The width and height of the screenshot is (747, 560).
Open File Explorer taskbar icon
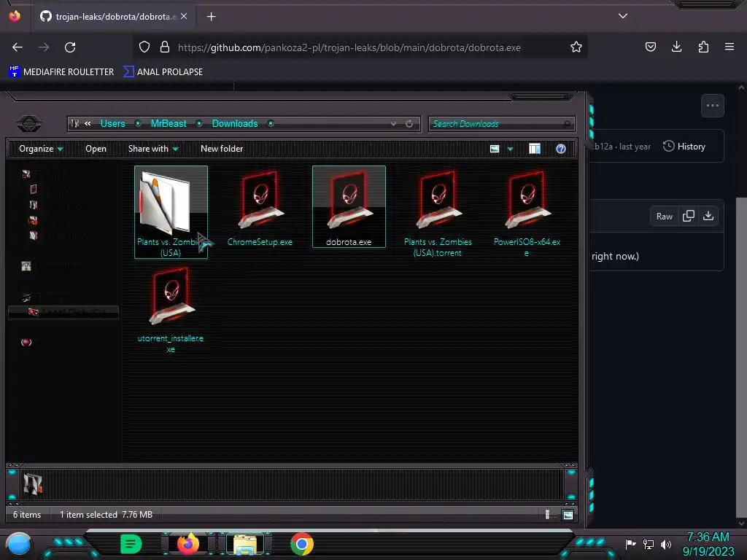[245, 544]
